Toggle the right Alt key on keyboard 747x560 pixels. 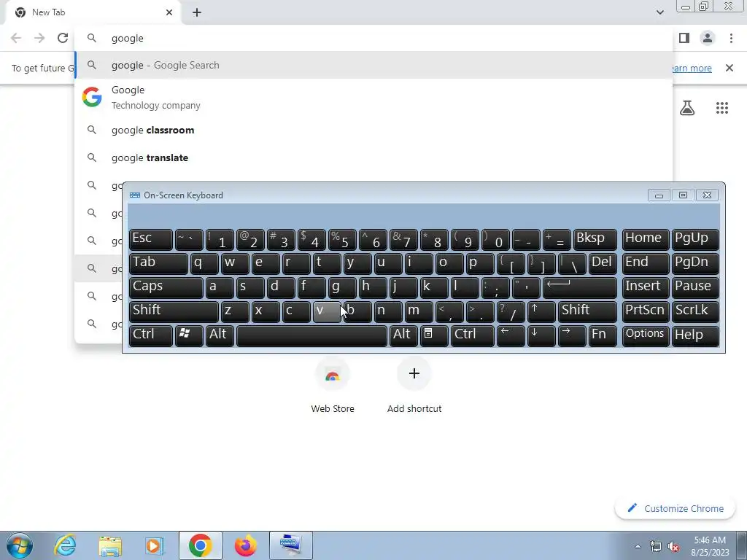[403, 335]
